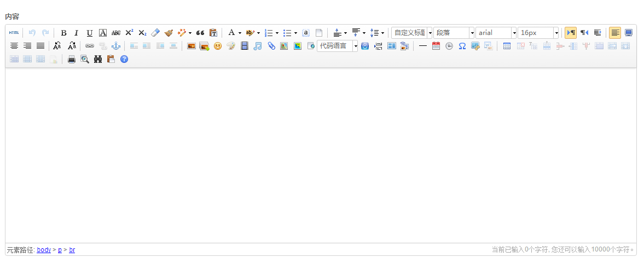Click the print icon

coord(72,59)
